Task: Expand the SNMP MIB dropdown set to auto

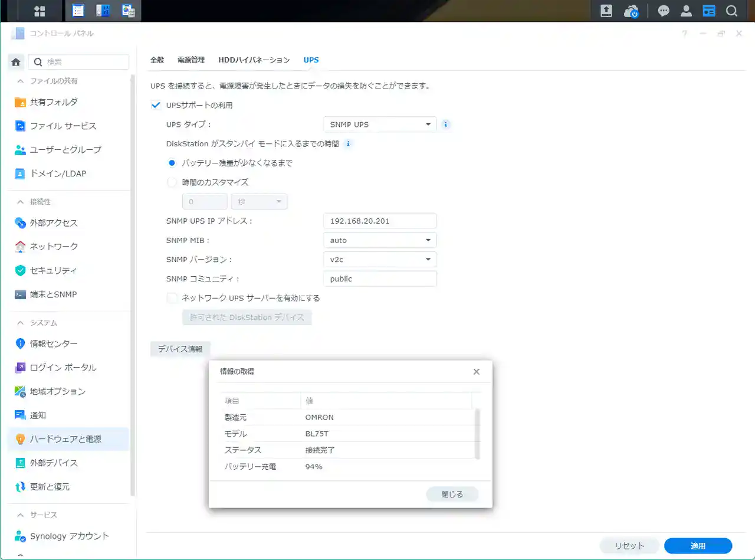Action: tap(379, 240)
